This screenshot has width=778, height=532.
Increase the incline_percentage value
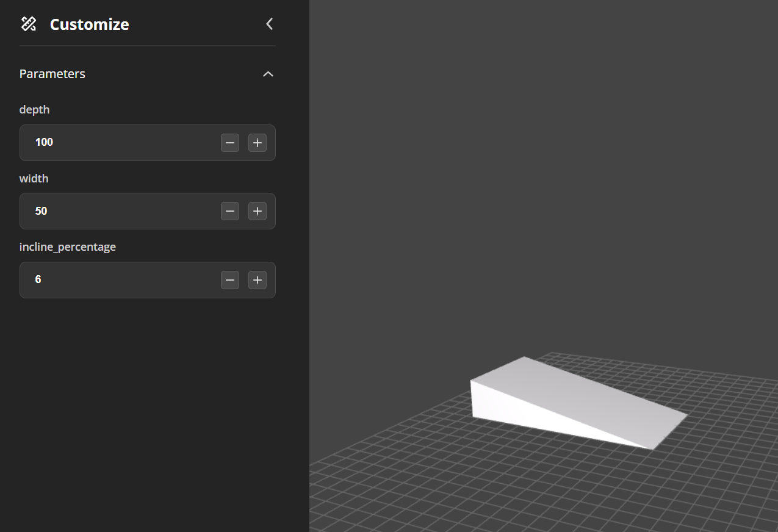click(x=258, y=280)
